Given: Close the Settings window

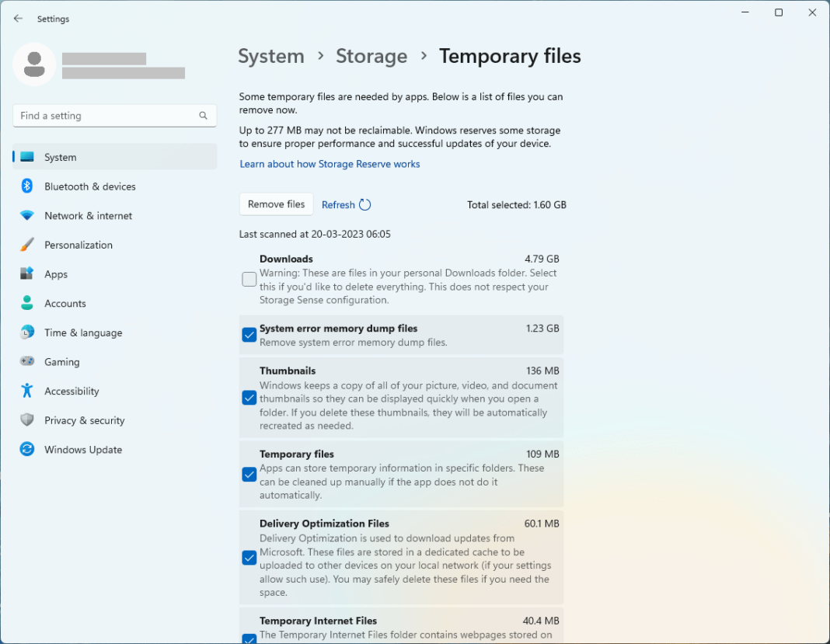Looking at the screenshot, I should tap(813, 12).
